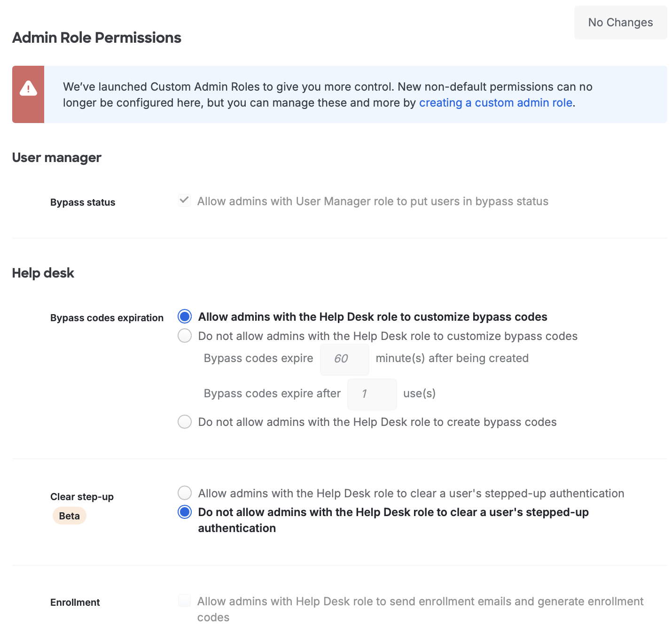
Task: Enable enrollment emails and codes checkbox
Action: pos(184,600)
